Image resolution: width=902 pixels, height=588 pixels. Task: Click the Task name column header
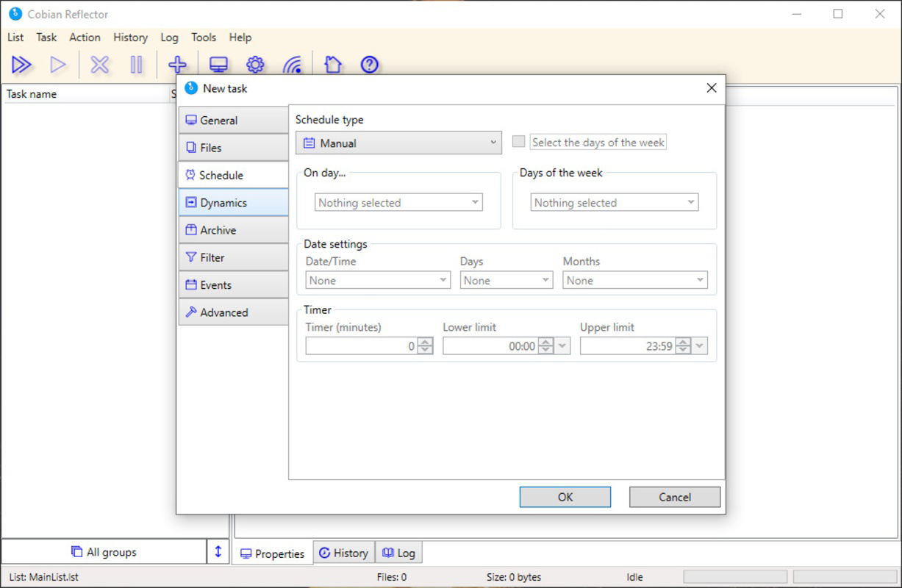[x=87, y=94]
